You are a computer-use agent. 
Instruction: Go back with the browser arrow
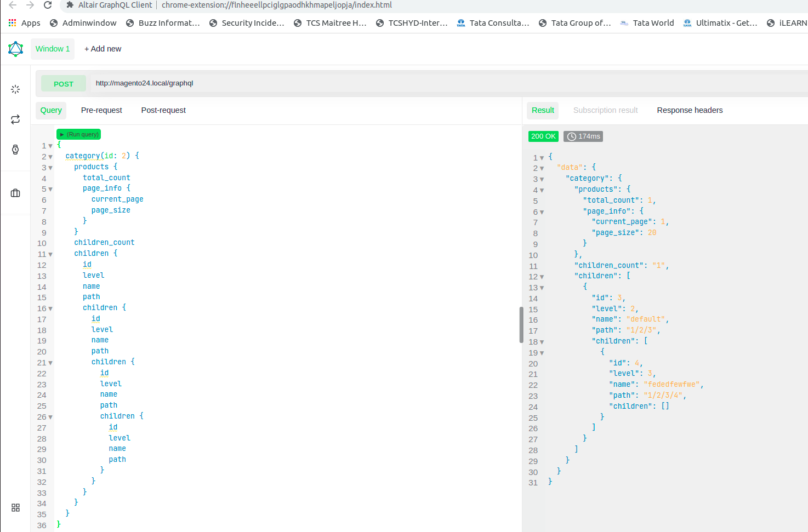tap(13, 5)
